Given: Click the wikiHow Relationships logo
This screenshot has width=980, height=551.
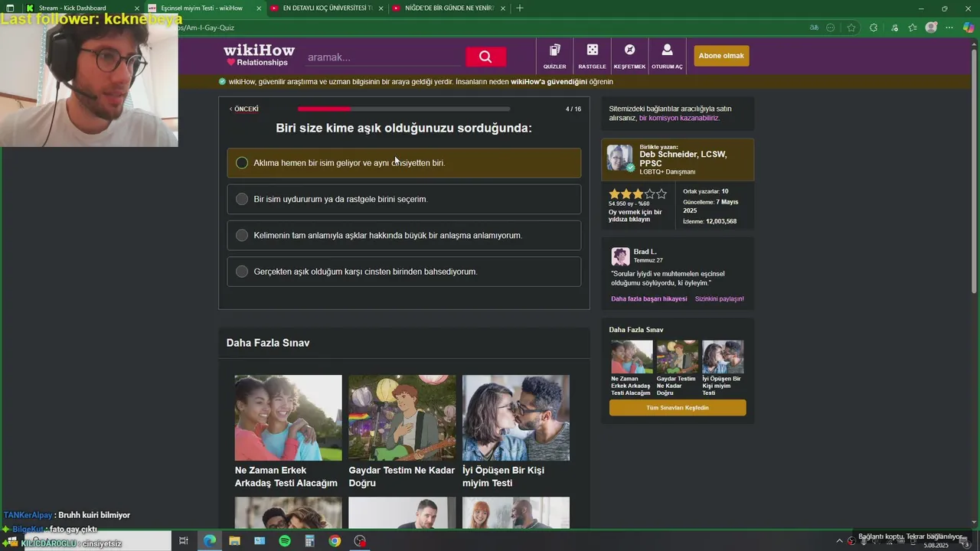Looking at the screenshot, I should point(259,55).
